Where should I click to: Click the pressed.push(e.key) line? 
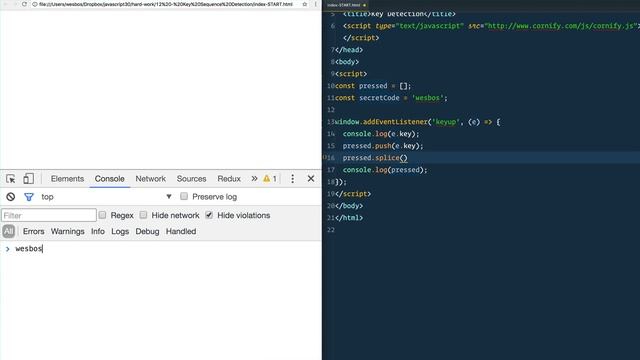(x=383, y=146)
